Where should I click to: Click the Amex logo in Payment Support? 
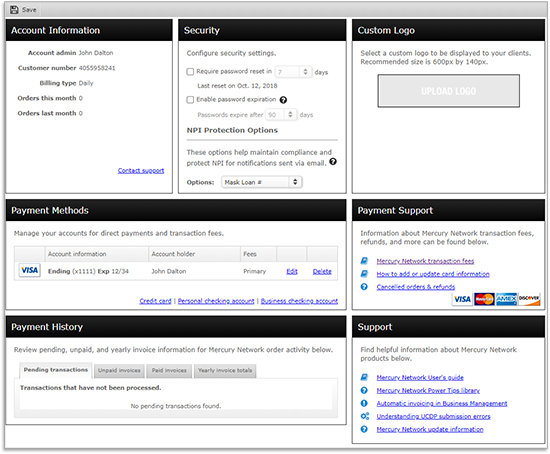[x=506, y=300]
